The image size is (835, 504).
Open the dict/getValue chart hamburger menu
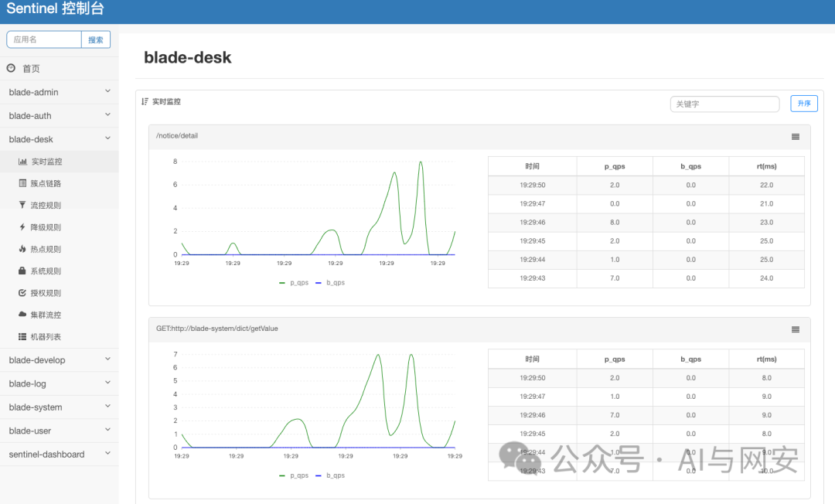(x=795, y=329)
